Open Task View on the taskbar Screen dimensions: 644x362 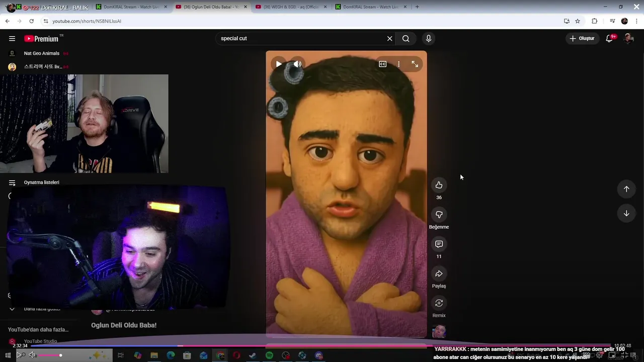(121, 355)
